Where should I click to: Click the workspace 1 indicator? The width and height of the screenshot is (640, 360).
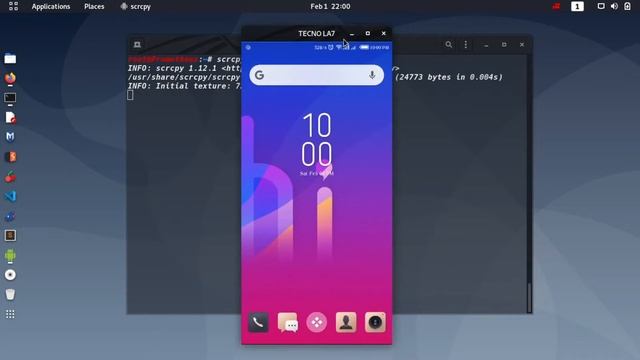coord(577,7)
